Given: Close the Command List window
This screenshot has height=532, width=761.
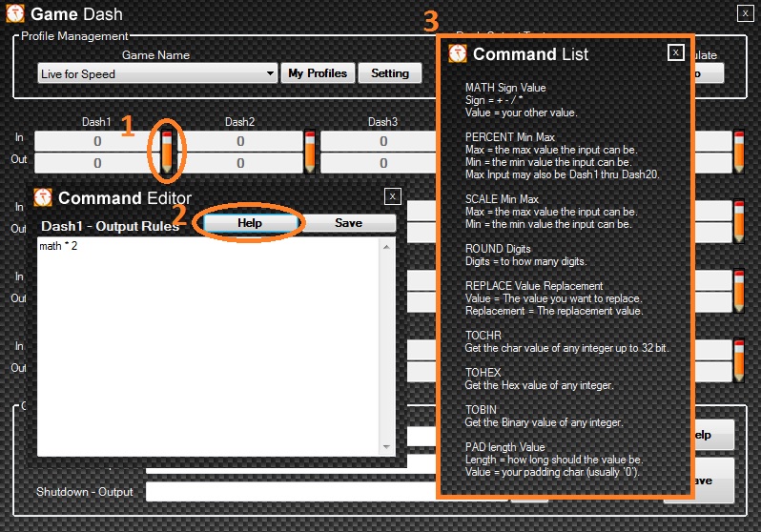Looking at the screenshot, I should 675,52.
